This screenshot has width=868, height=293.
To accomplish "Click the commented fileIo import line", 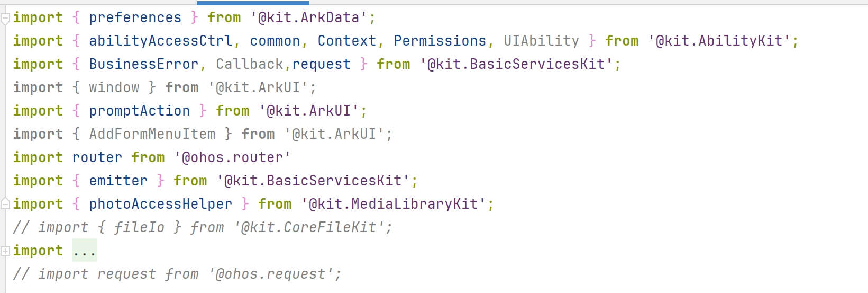I will pyautogui.click(x=203, y=228).
